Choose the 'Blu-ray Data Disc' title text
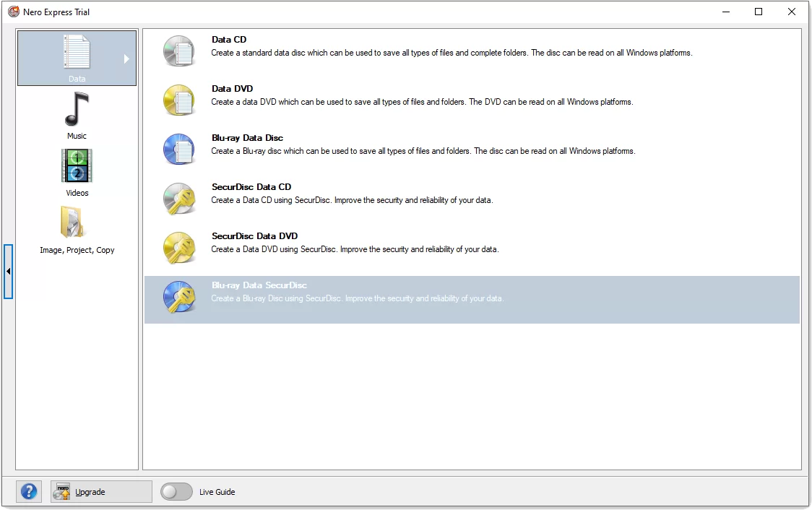812x510 pixels. pyautogui.click(x=248, y=138)
